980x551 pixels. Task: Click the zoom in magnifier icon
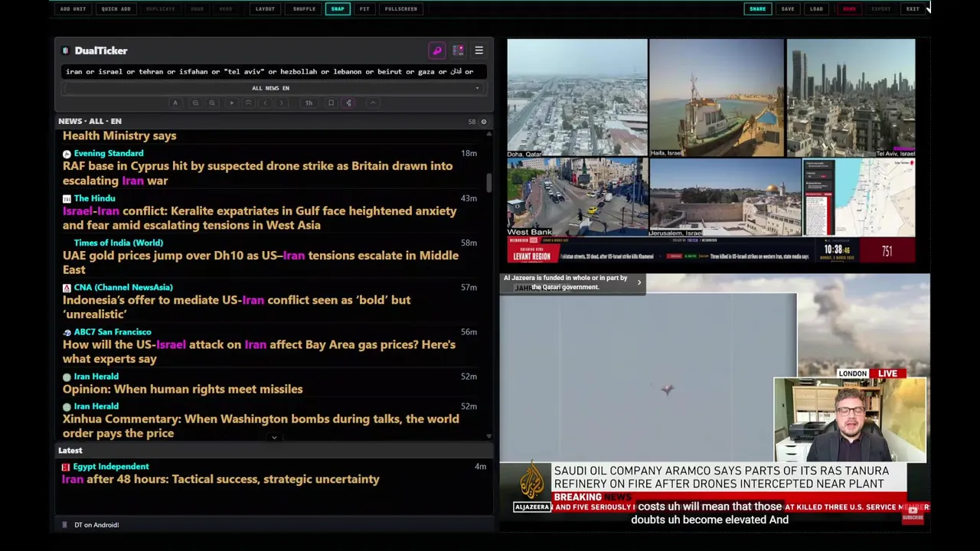212,103
